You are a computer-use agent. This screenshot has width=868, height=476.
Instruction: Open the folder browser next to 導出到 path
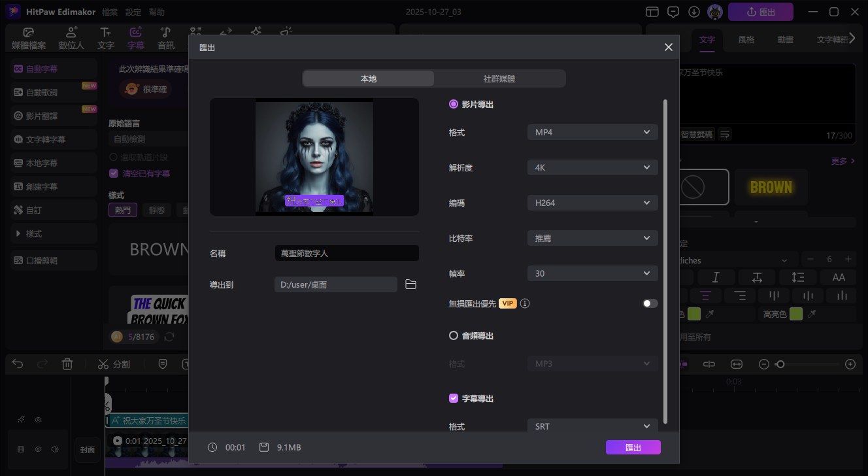click(410, 284)
